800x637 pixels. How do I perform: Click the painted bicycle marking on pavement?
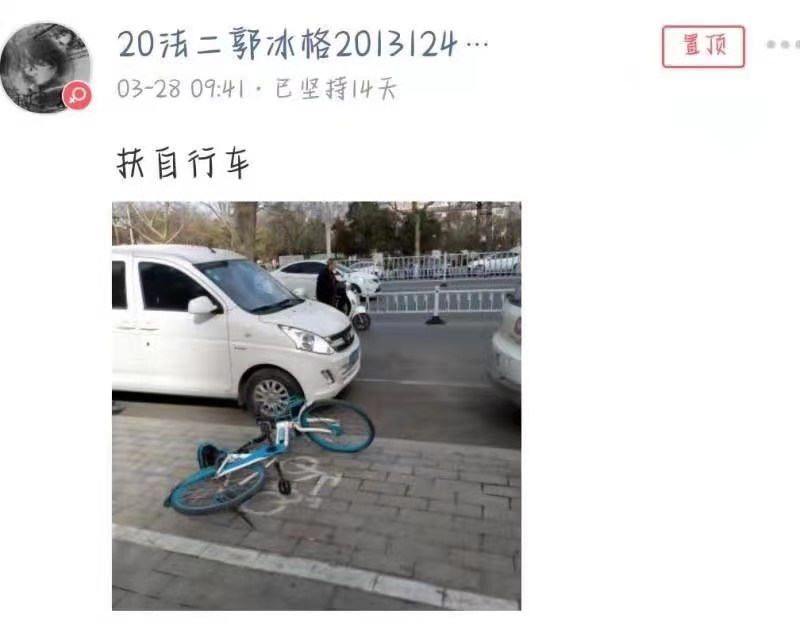pyautogui.click(x=296, y=485)
